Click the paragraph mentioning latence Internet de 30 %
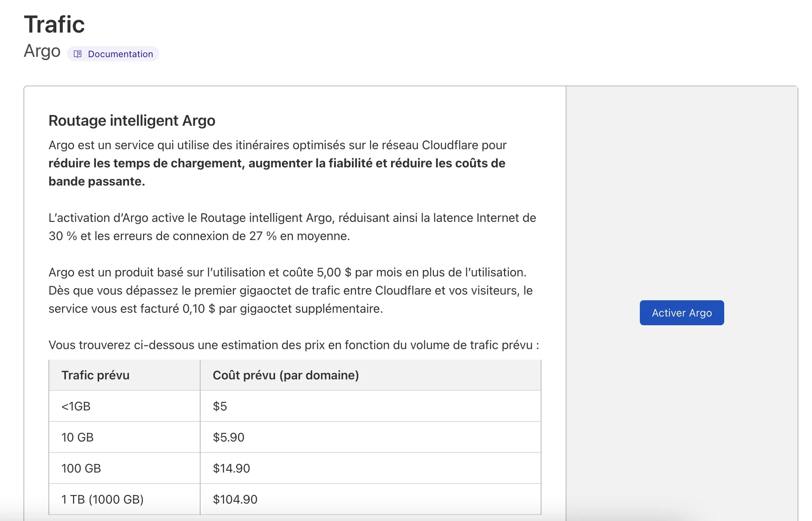This screenshot has width=812, height=521. coord(292,227)
